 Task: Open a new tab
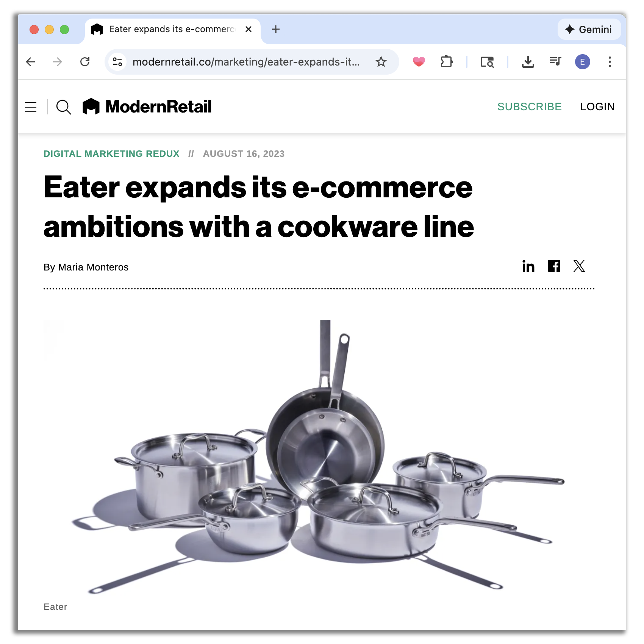[276, 29]
